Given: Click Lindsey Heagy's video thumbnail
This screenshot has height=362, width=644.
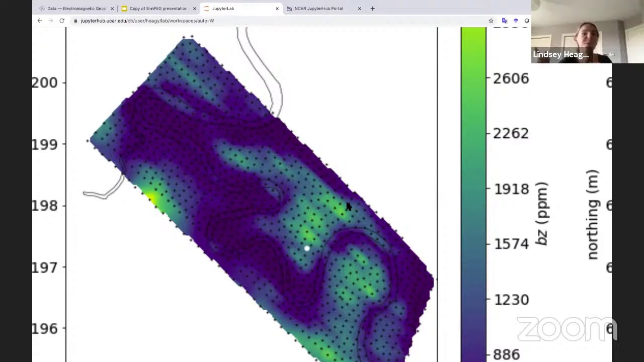Looking at the screenshot, I should [x=588, y=31].
